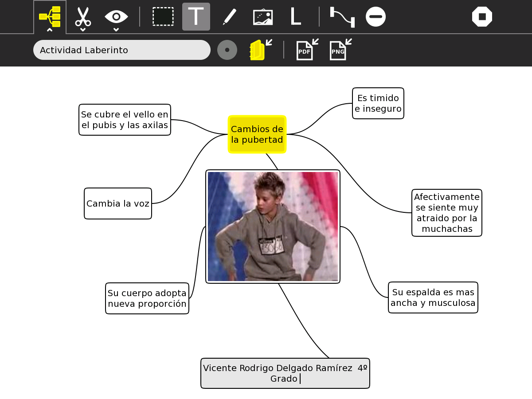
Task: Click the Se cubre el vello node
Action: pos(125,120)
